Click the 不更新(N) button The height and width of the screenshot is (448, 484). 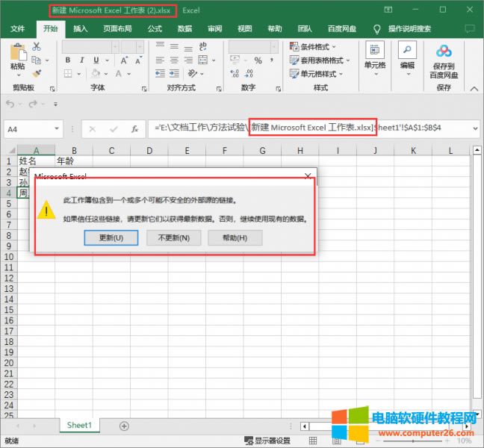click(173, 238)
